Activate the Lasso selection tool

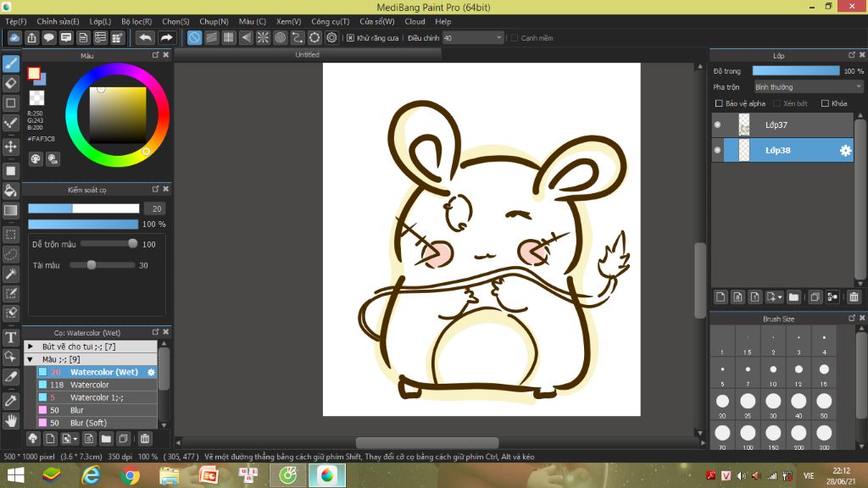point(11,254)
